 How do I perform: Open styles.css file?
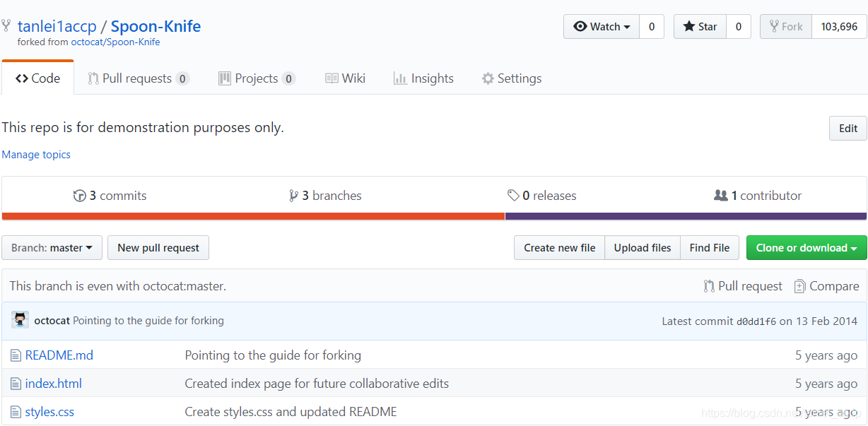[49, 412]
